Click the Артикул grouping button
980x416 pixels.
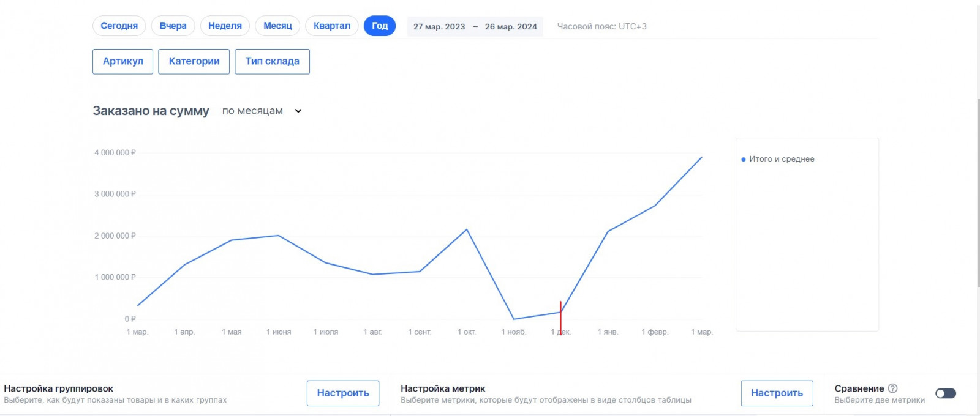[x=123, y=61]
